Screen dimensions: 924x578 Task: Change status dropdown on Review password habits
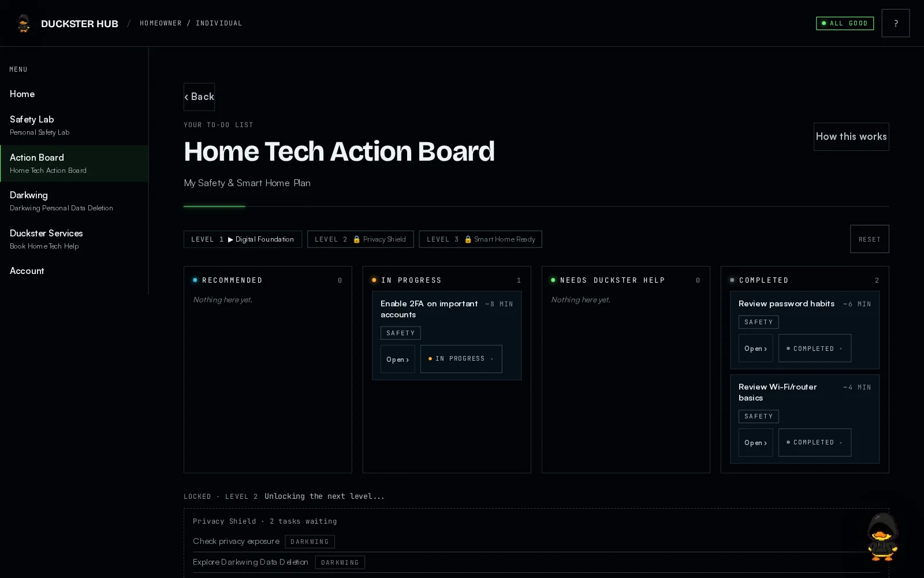[x=815, y=348]
